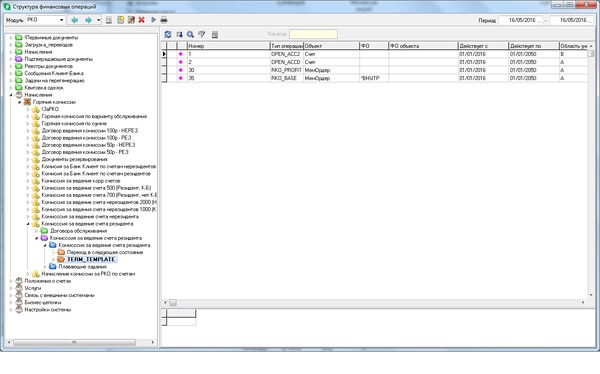Expand the TERM_TEMPLATE node
600x374 pixels.
(x=53, y=260)
